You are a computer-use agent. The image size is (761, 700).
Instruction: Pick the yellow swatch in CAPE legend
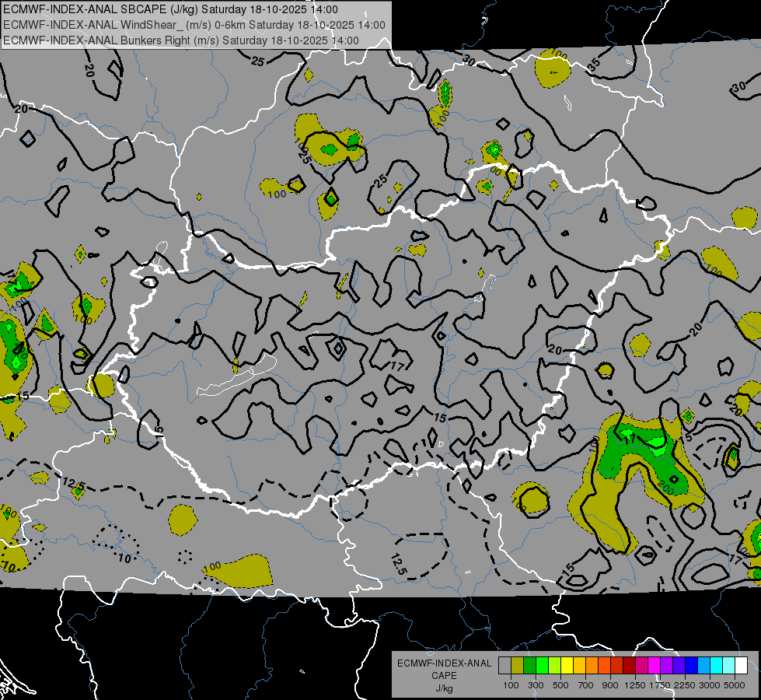coord(567,666)
